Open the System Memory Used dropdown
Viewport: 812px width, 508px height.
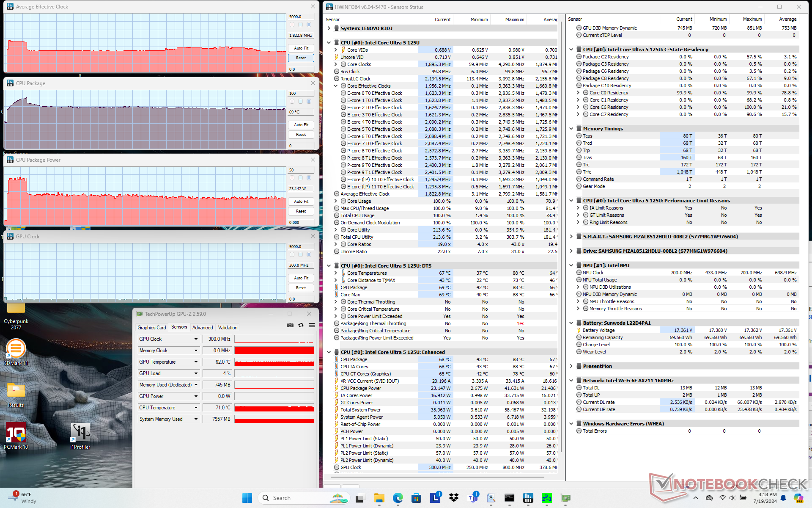(196, 419)
